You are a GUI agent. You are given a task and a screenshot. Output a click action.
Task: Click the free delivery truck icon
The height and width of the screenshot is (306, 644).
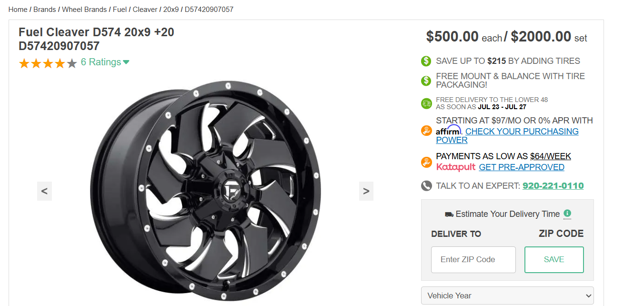[426, 103]
